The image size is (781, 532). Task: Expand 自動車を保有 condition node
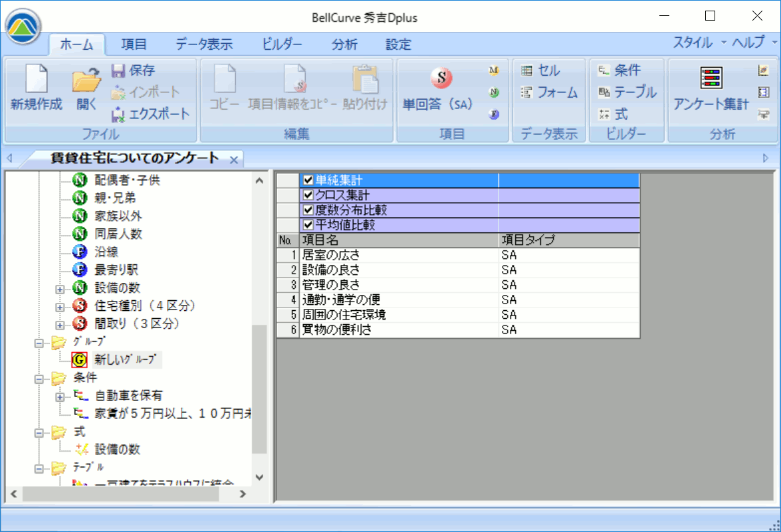tap(59, 397)
